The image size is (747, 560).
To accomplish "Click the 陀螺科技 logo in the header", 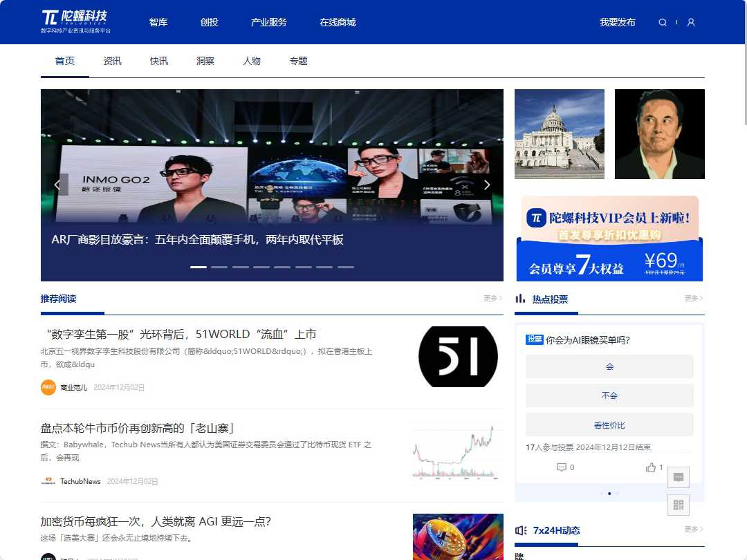I will tap(76, 22).
